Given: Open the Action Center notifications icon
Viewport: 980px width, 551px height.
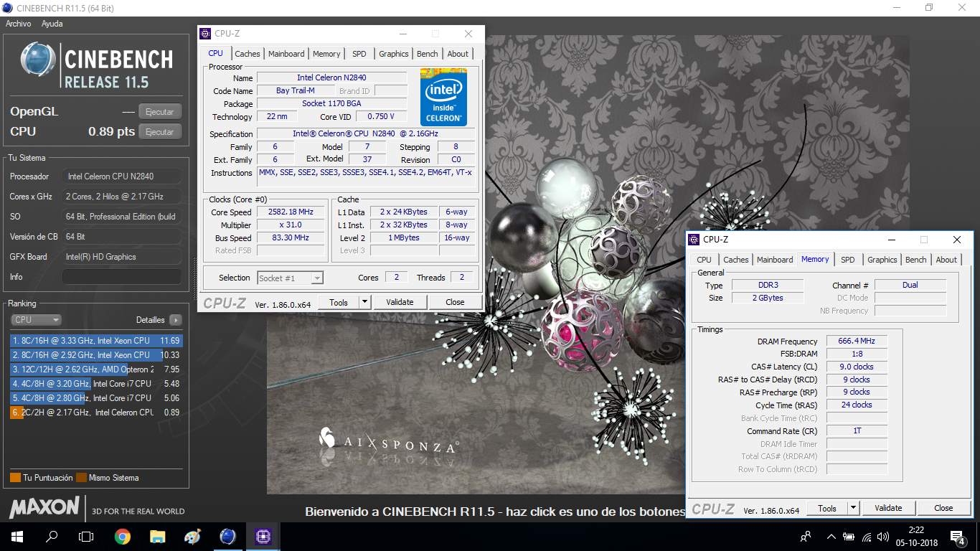Looking at the screenshot, I should point(957,536).
